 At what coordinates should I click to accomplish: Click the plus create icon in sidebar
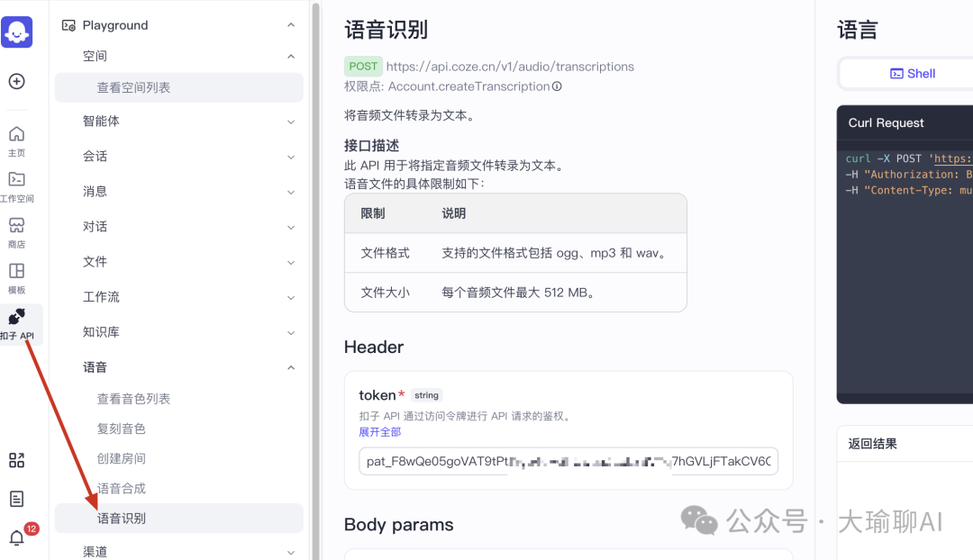point(17,81)
